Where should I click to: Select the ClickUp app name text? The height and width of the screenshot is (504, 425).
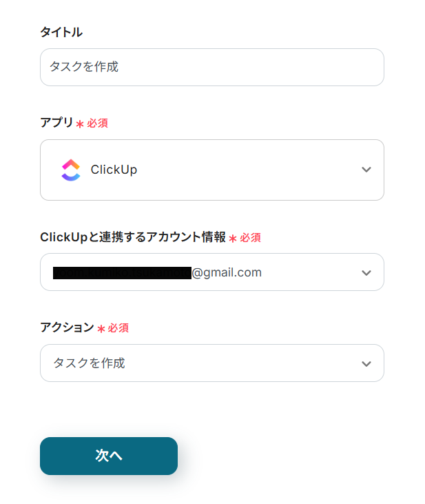click(x=114, y=170)
